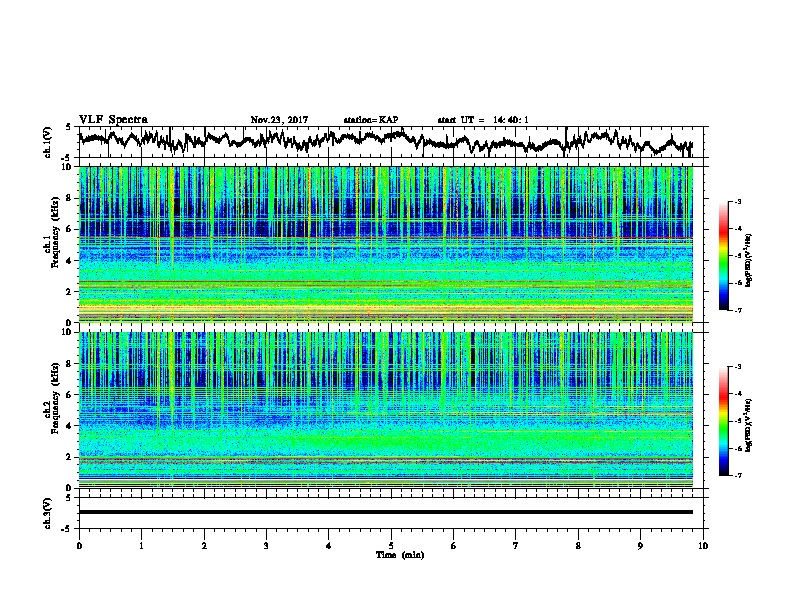The width and height of the screenshot is (792, 612).
Task: Click the ch.1 voltage waveform trace
Action: coord(385,140)
